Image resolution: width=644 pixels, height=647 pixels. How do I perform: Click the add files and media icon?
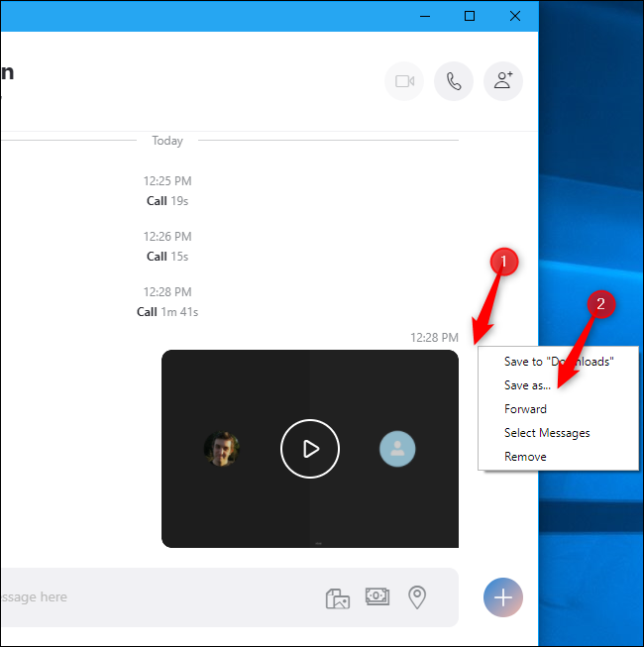click(x=338, y=597)
